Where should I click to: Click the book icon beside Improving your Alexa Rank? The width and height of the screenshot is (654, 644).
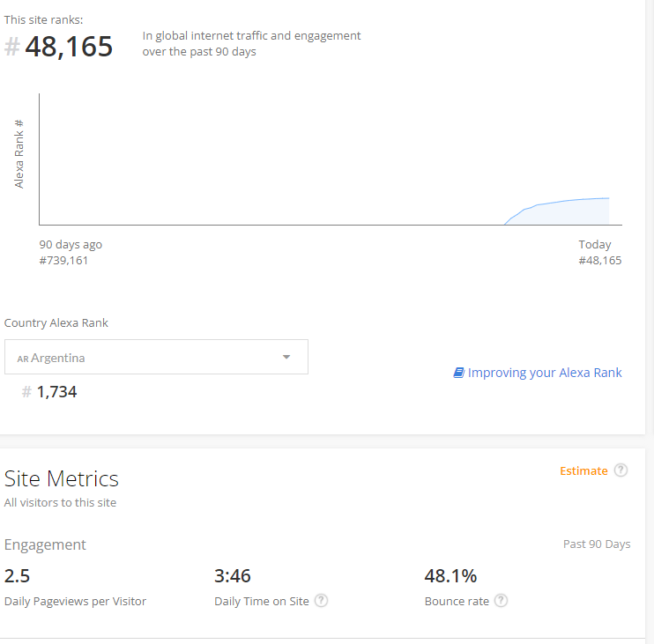click(x=458, y=373)
